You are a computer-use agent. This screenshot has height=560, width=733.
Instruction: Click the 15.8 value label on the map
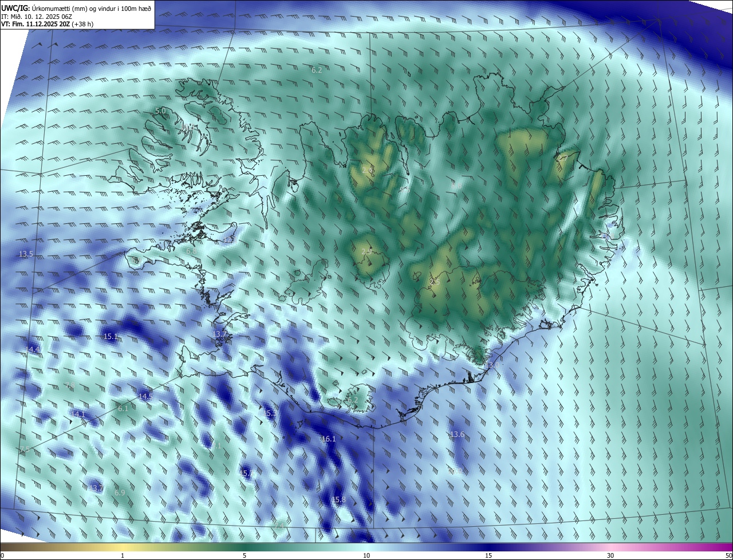[x=339, y=500]
